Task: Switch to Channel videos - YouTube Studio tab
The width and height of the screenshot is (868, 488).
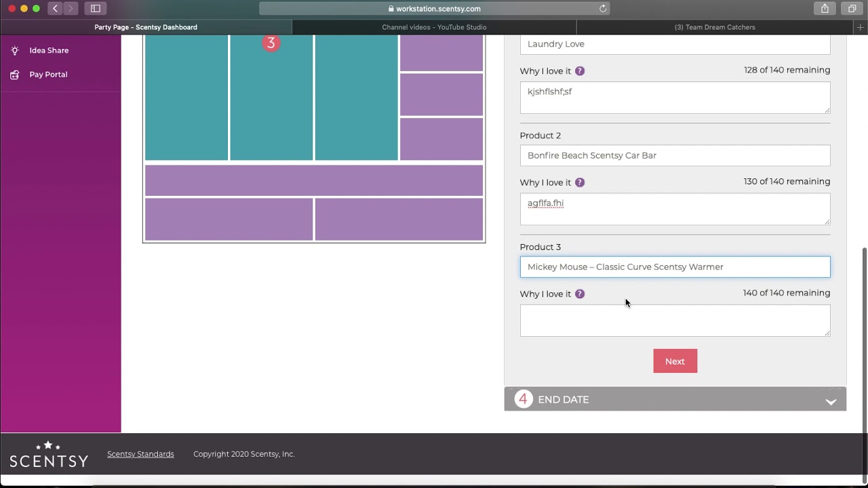Action: [x=434, y=27]
